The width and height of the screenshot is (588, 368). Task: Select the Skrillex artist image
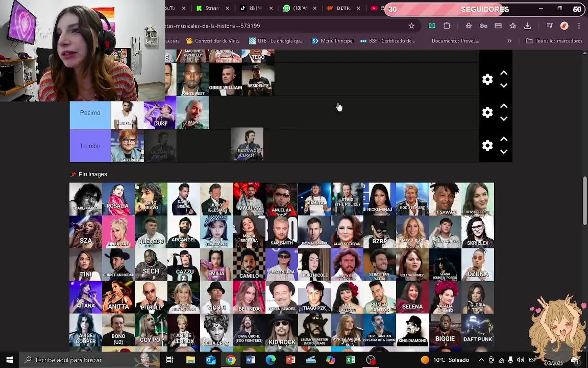click(478, 232)
